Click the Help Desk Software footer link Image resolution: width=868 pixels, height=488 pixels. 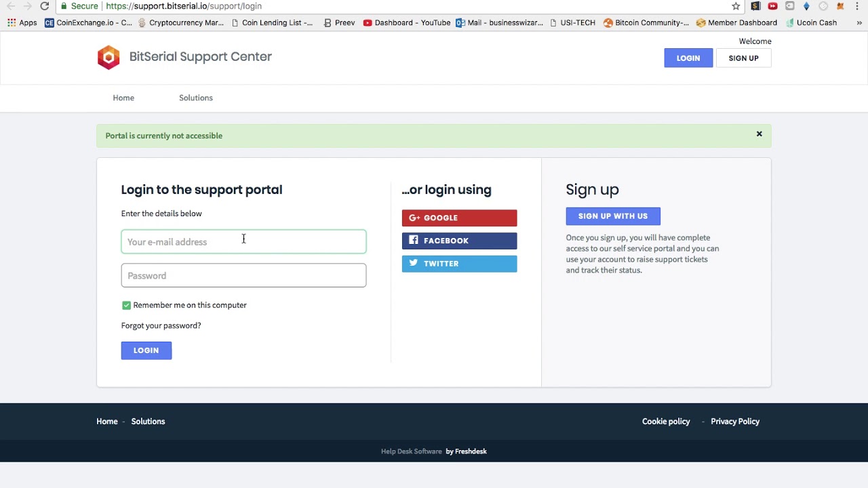coord(412,451)
